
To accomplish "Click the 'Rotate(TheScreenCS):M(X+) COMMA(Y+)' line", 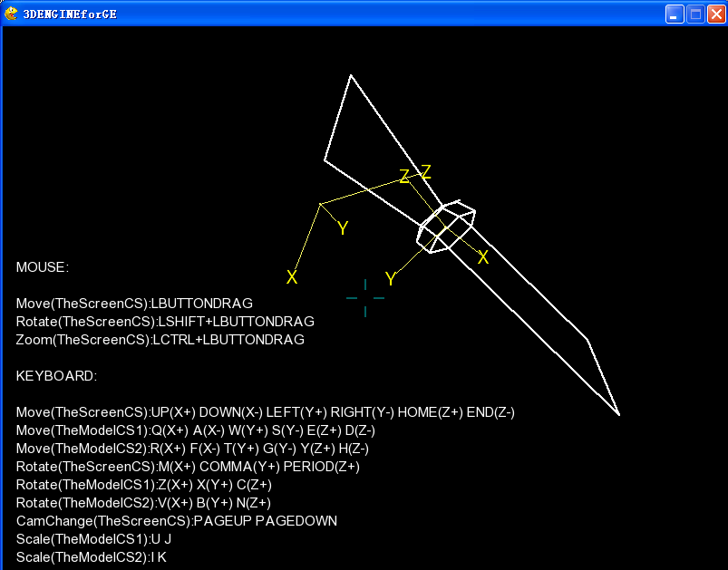I will pyautogui.click(x=188, y=467).
